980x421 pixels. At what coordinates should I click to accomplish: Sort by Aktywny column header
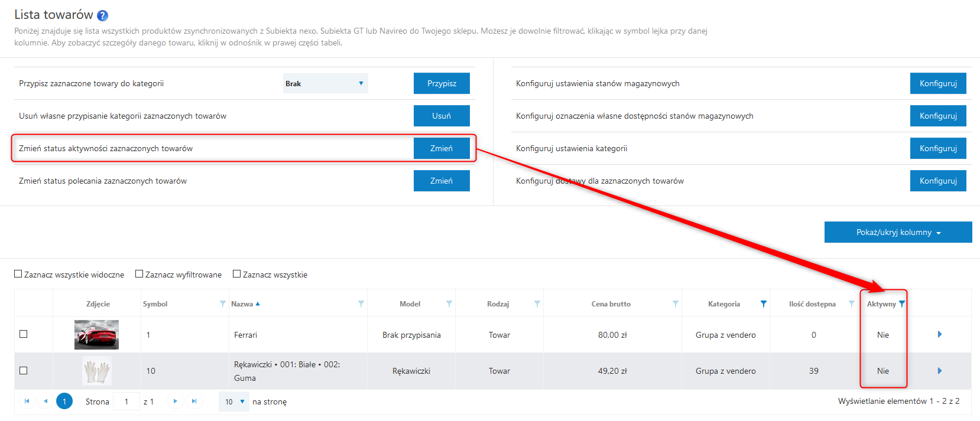[881, 303]
